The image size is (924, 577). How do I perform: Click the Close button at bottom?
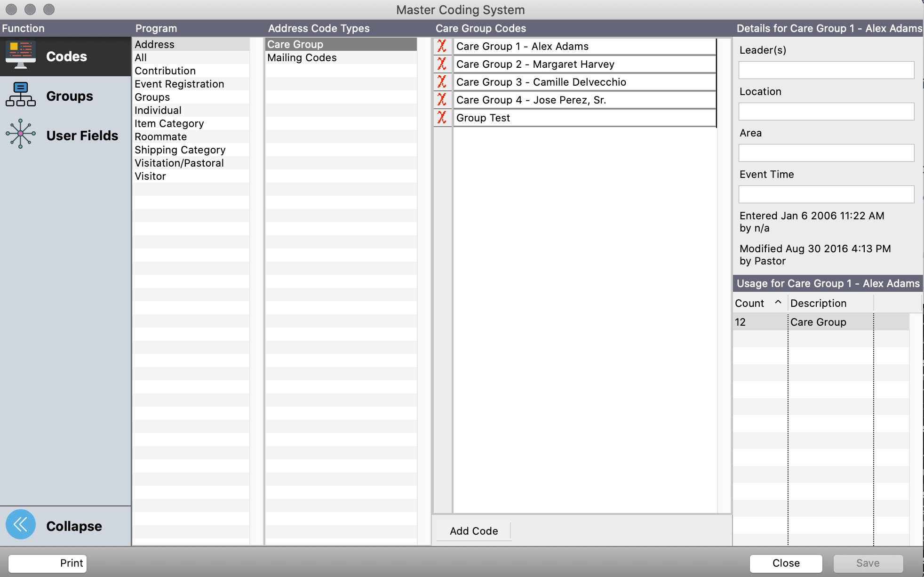[786, 563]
